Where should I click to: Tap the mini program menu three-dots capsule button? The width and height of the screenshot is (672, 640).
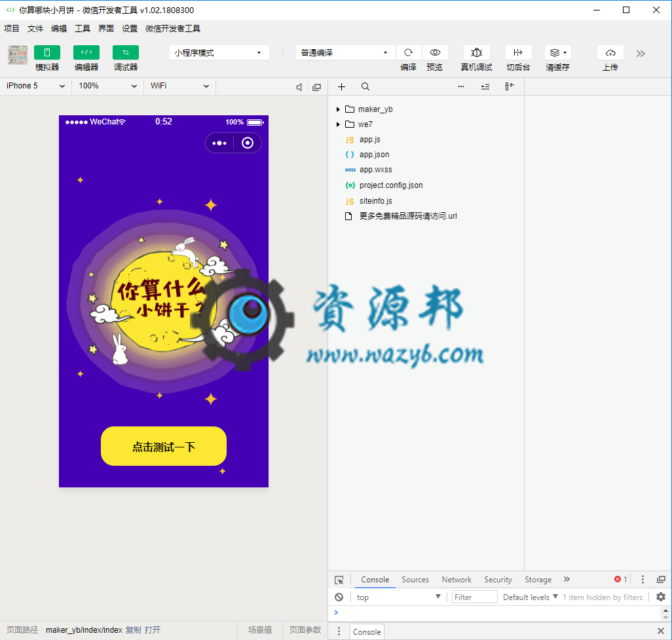pyautogui.click(x=219, y=143)
